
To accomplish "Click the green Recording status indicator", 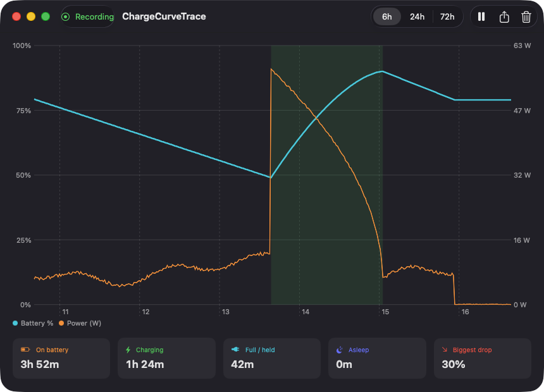I will tap(87, 16).
